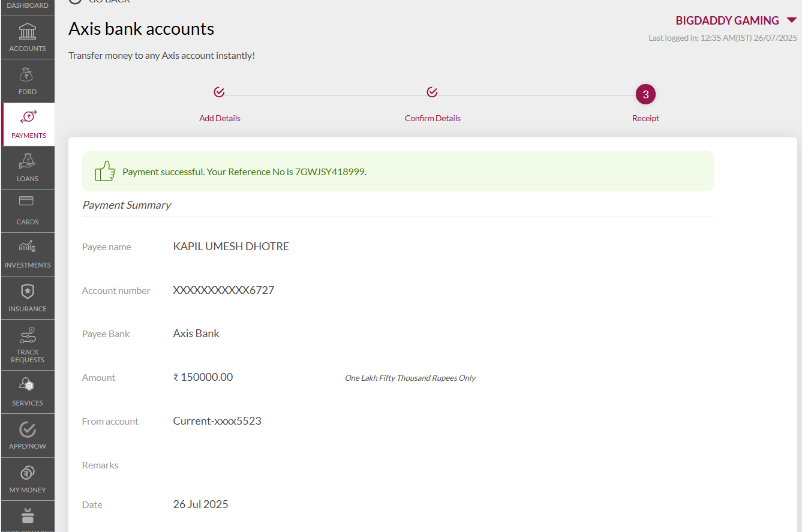Expand the BIGDADDY GAMING profile dropdown arrow
The width and height of the screenshot is (802, 532).
[791, 20]
